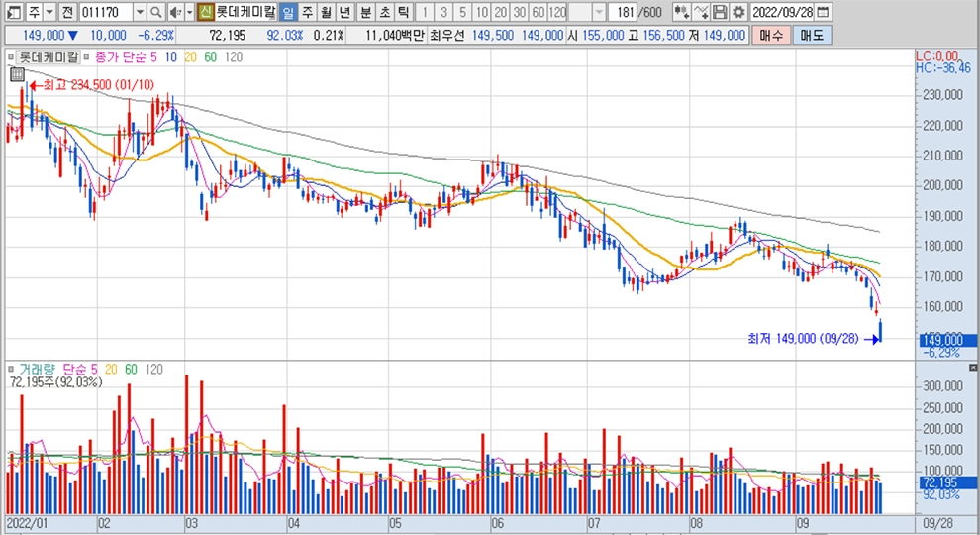Select the minute (분) chart tab
This screenshot has height=535, width=980.
pyautogui.click(x=364, y=12)
